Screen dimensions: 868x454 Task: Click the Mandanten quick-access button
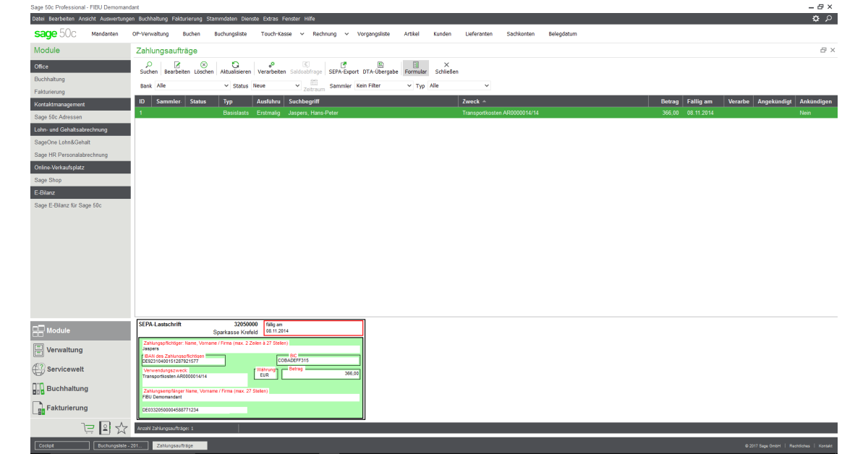click(105, 34)
